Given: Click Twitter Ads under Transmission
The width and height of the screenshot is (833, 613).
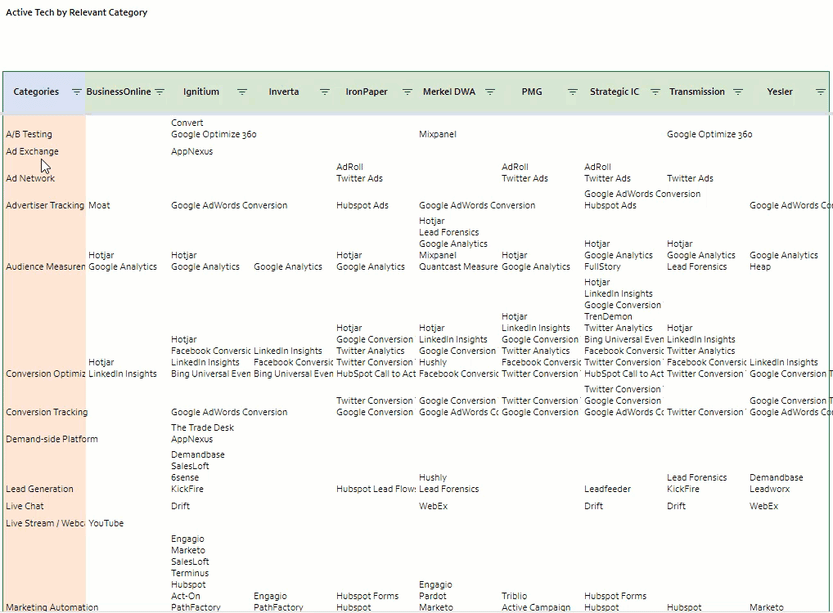Looking at the screenshot, I should pyautogui.click(x=690, y=178).
